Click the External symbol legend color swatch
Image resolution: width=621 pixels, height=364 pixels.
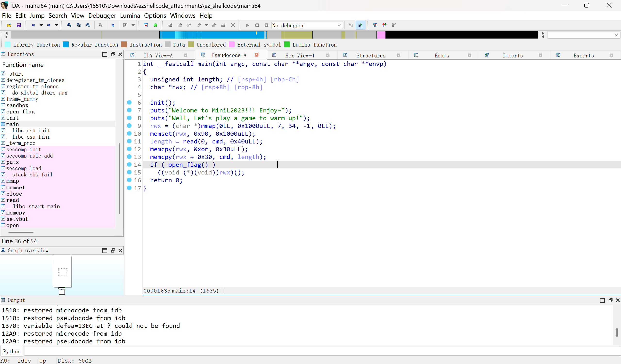point(232,45)
